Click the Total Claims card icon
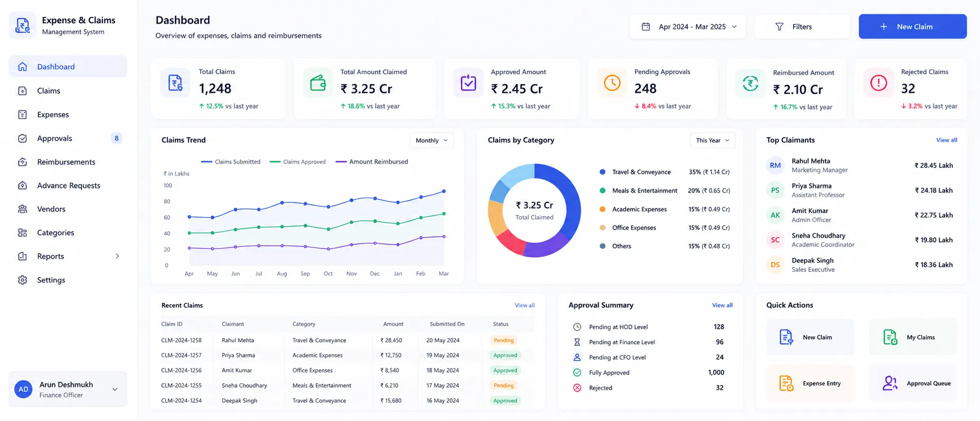Screen dimensions: 980x421 [x=175, y=82]
